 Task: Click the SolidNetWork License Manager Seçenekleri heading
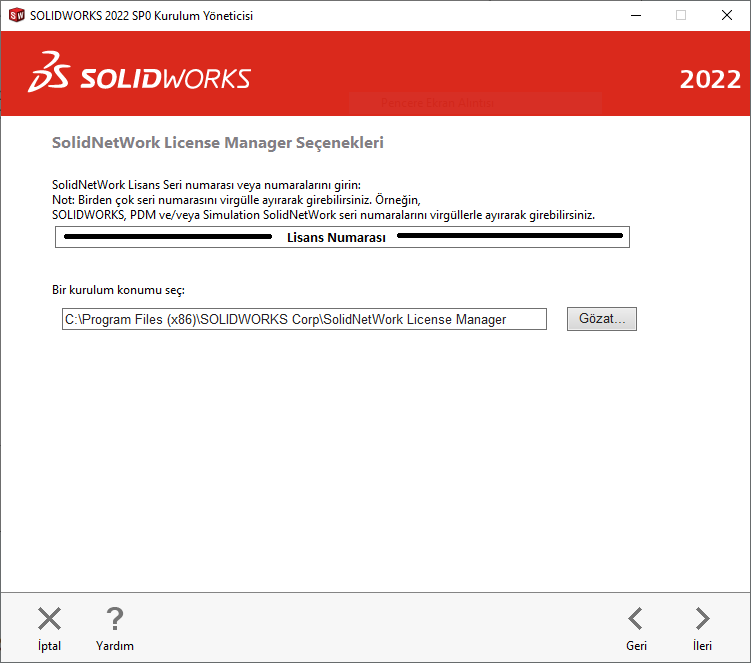[x=217, y=143]
